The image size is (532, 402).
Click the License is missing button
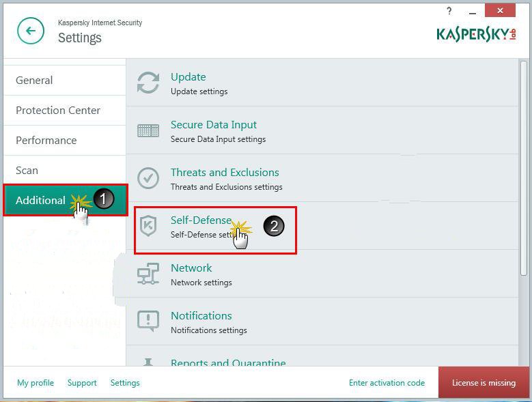click(x=484, y=382)
